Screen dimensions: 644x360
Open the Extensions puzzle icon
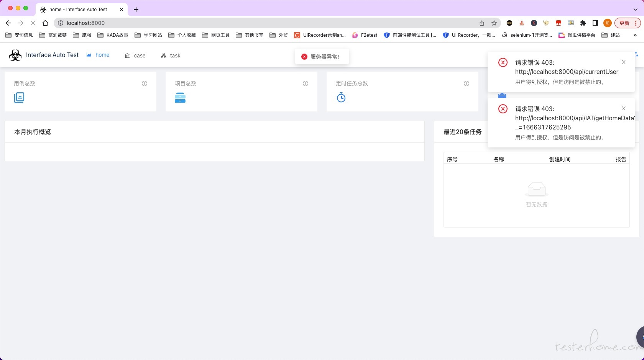click(x=583, y=23)
